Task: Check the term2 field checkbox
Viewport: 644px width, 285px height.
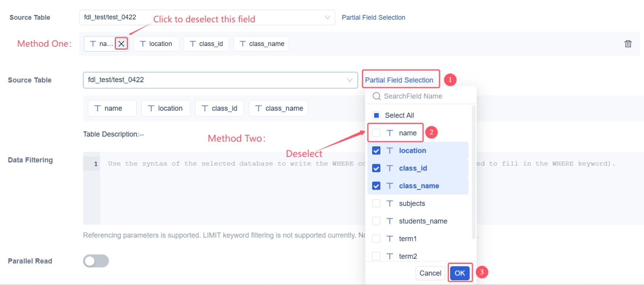Action: coord(376,256)
